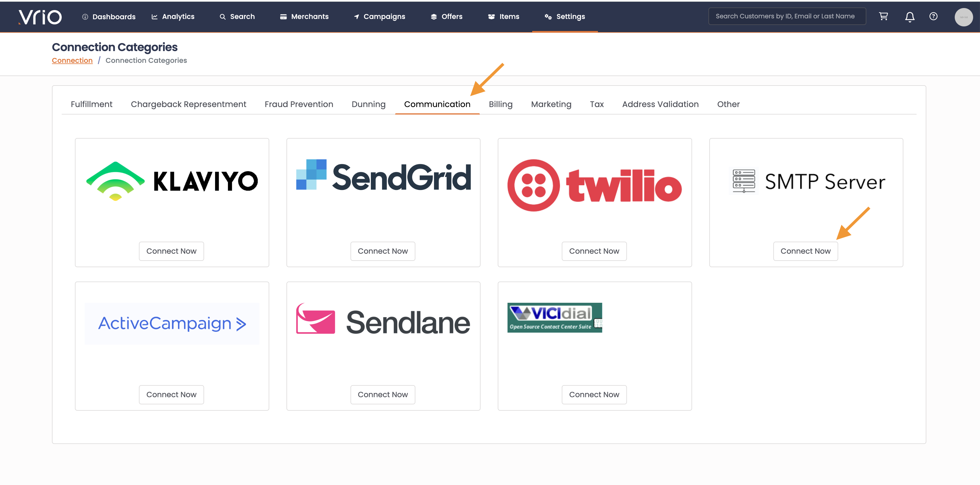Click Connect Now under Sendlane

[x=383, y=395]
